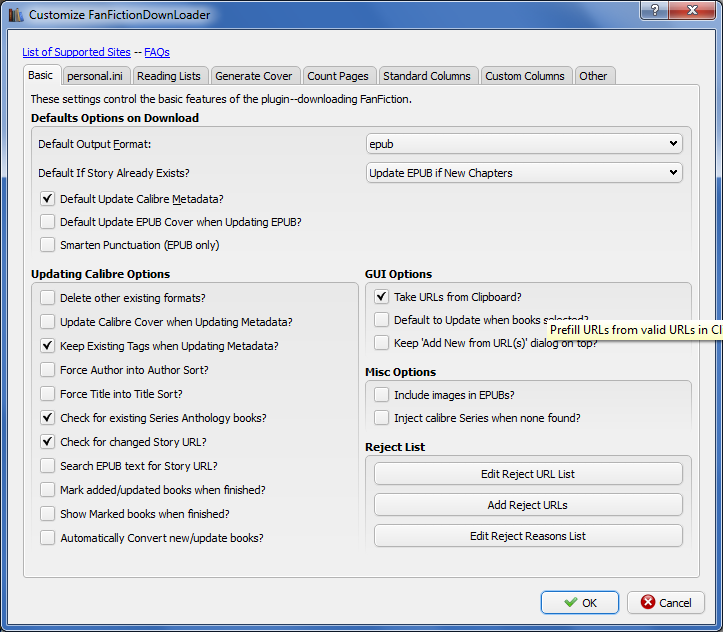Switch to the Reading Lists tab
This screenshot has height=632, width=723.
tap(169, 76)
